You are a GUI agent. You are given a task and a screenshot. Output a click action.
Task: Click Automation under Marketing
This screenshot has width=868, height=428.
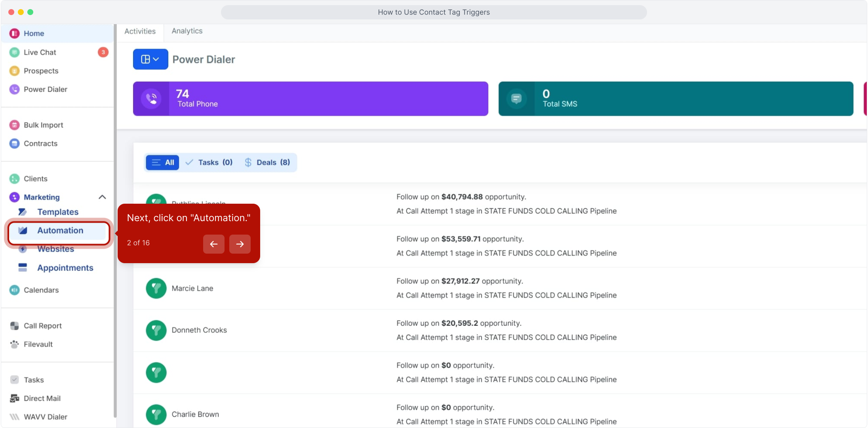(60, 231)
